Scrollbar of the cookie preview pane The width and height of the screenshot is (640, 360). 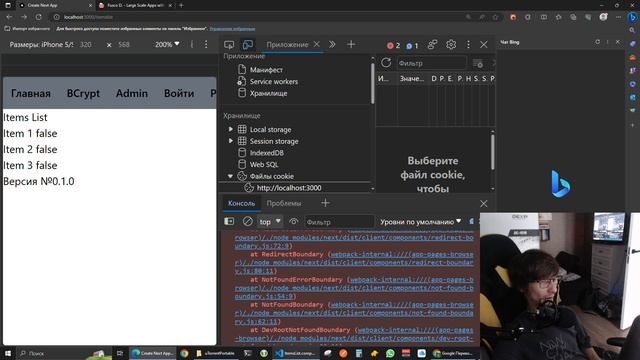[x=492, y=152]
